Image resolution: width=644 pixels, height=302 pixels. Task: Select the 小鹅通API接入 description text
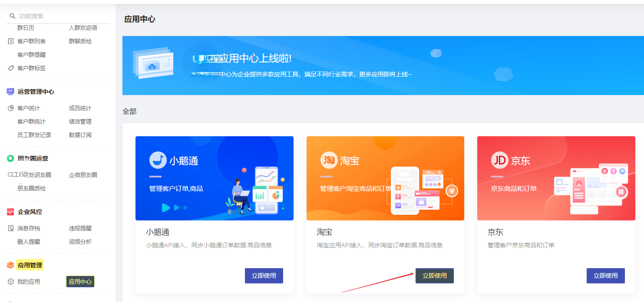[209, 245]
